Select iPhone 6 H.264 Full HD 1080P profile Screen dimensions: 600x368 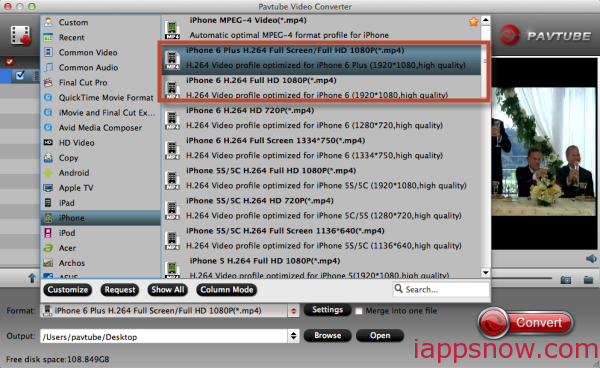click(x=321, y=88)
